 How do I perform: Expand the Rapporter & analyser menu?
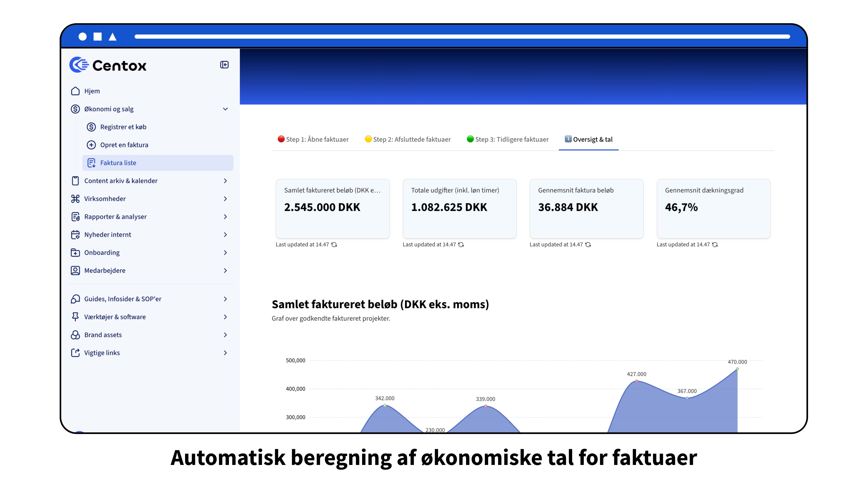pos(225,217)
